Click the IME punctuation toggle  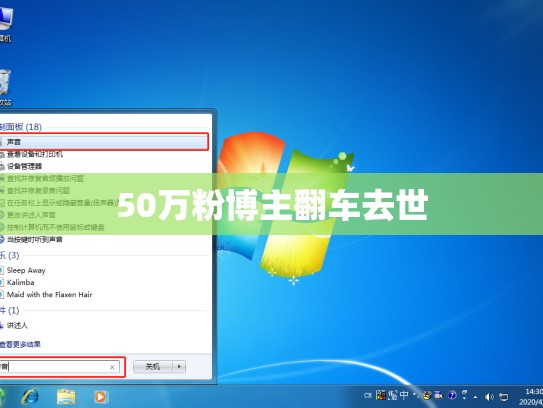click(x=415, y=395)
